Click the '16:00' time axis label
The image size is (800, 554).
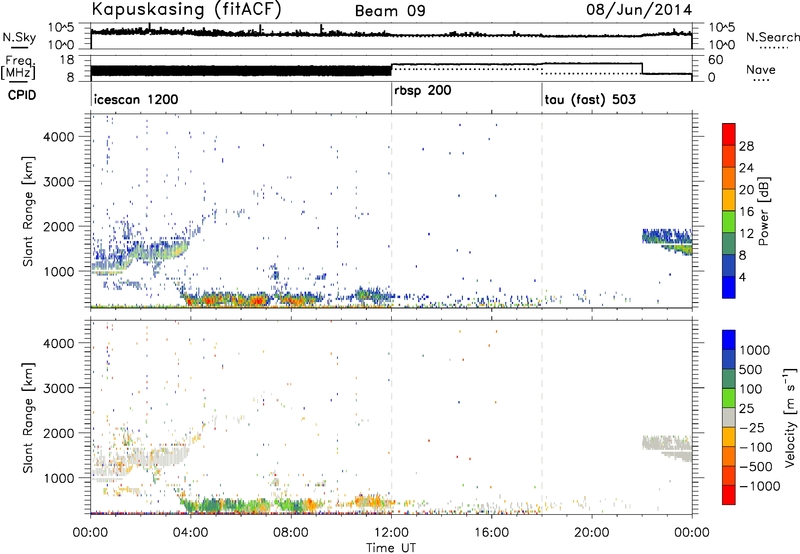point(491,533)
